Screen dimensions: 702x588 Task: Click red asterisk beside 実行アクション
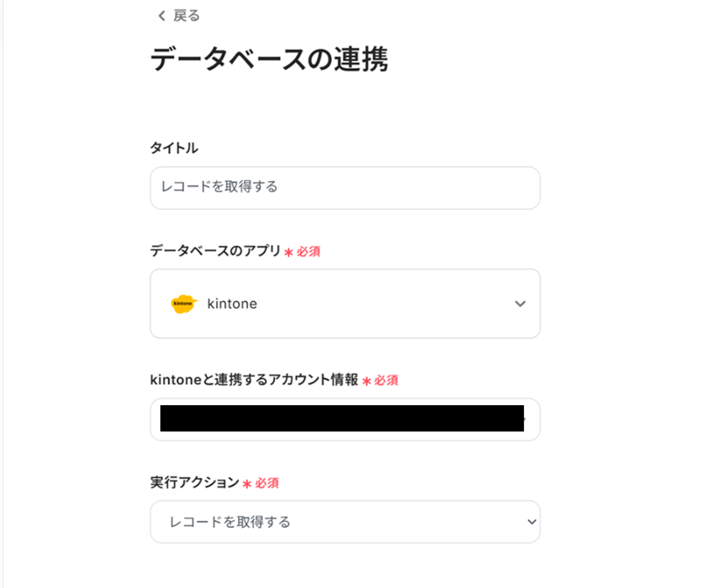pyautogui.click(x=247, y=484)
